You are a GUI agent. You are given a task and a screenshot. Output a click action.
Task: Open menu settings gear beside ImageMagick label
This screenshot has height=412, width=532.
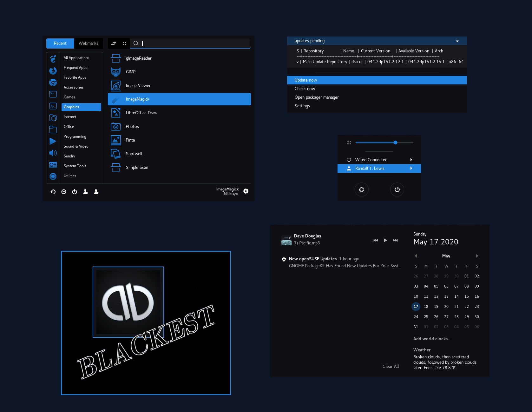pyautogui.click(x=246, y=191)
